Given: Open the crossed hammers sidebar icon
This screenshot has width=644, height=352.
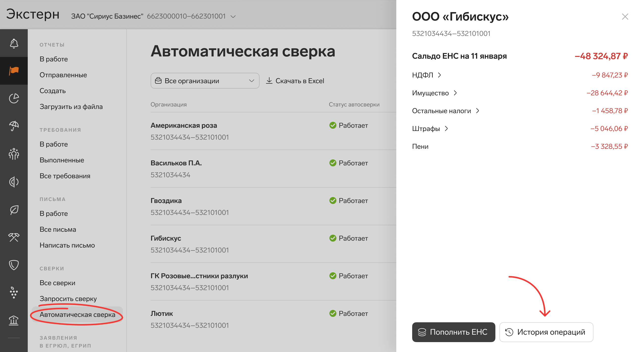Looking at the screenshot, I should pos(14,237).
